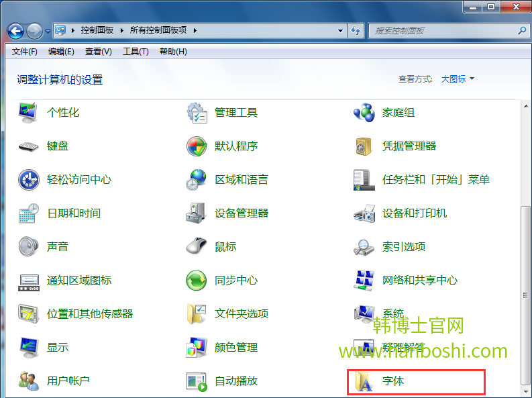Click the search magnifier icon
This screenshot has height=398, width=532.
pyautogui.click(x=522, y=30)
